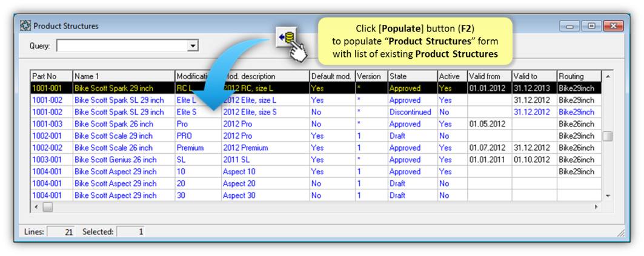
Task: Click part number 1002-001
Action: [x=51, y=136]
